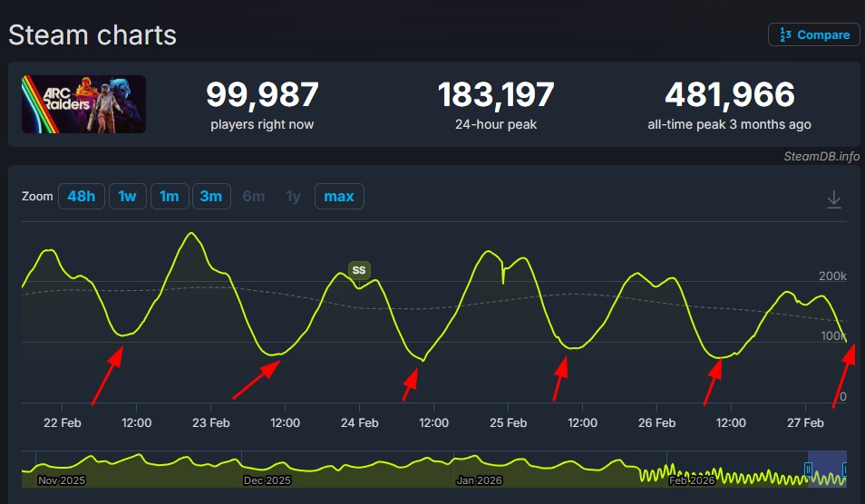The width and height of the screenshot is (865, 504).
Task: Click the Steam charts heading
Action: (92, 35)
